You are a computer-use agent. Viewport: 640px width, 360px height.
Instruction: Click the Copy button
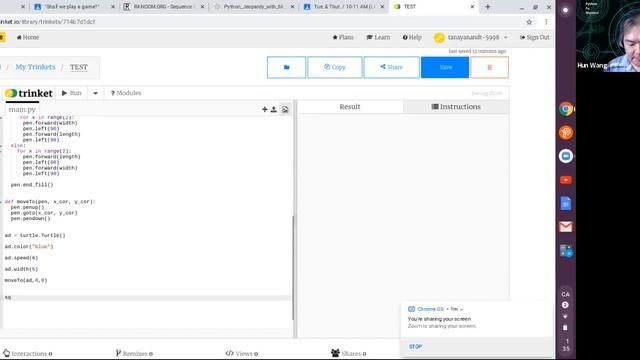tap(335, 67)
